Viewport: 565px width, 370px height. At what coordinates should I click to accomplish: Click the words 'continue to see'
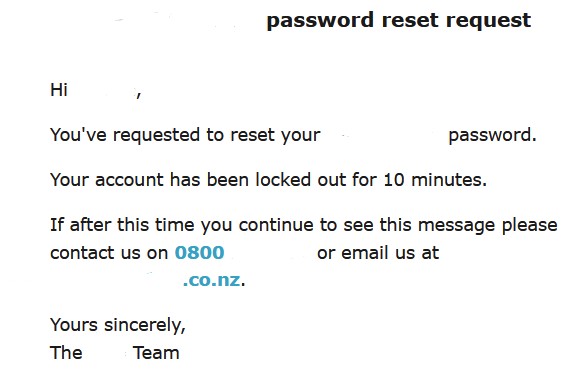[x=306, y=225]
